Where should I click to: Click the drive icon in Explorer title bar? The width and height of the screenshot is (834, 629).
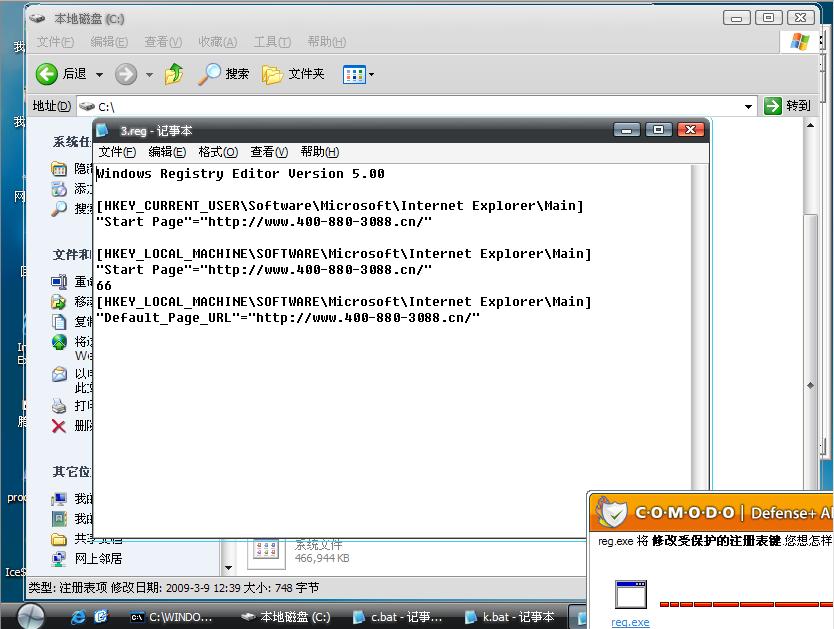[38, 19]
